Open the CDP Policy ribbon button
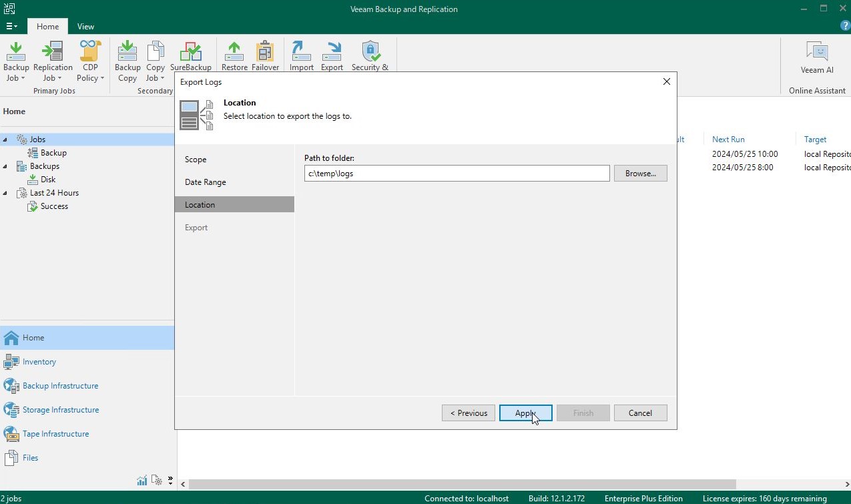851x504 pixels. point(90,61)
